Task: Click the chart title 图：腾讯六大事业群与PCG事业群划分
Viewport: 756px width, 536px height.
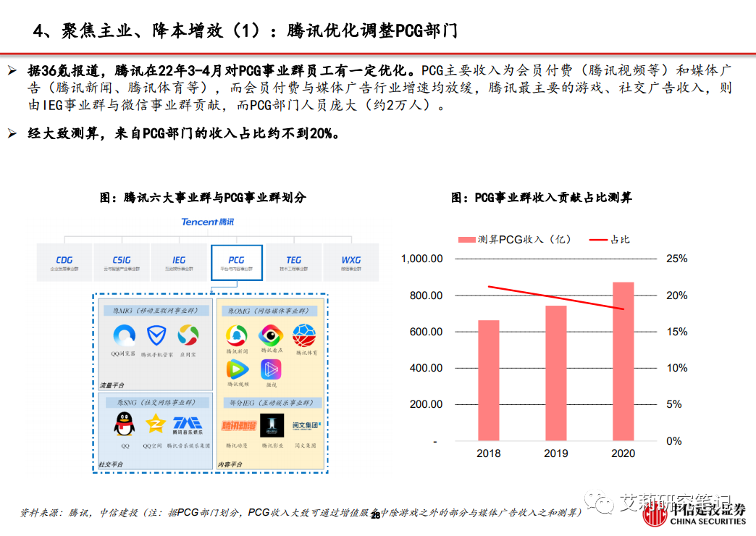Action: point(203,197)
